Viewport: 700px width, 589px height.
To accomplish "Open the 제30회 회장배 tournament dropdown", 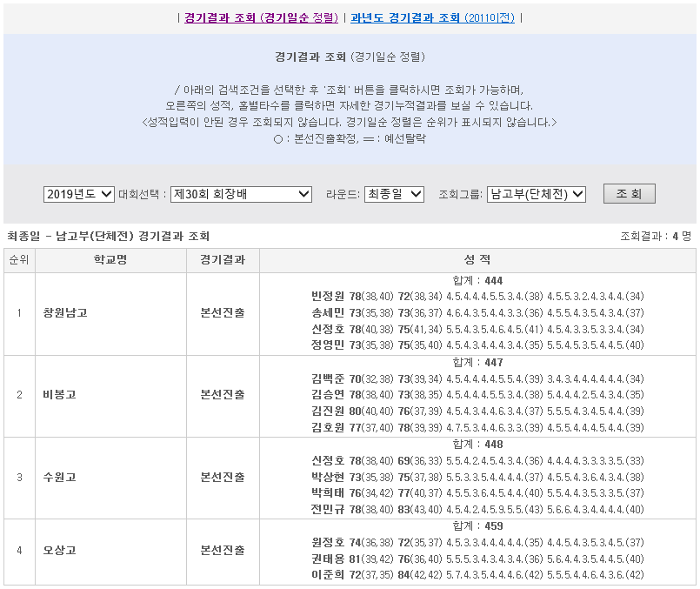I will [241, 194].
